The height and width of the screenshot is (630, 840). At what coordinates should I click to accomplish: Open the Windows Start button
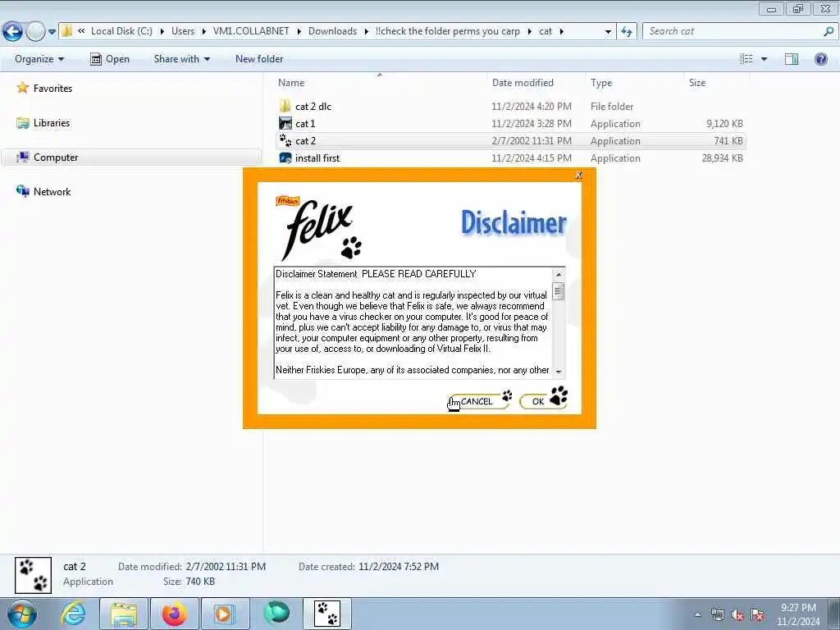click(22, 614)
